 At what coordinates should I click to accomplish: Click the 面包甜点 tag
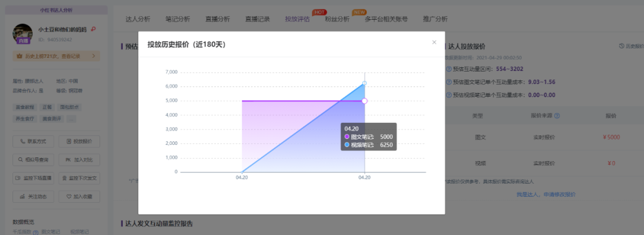[69, 107]
